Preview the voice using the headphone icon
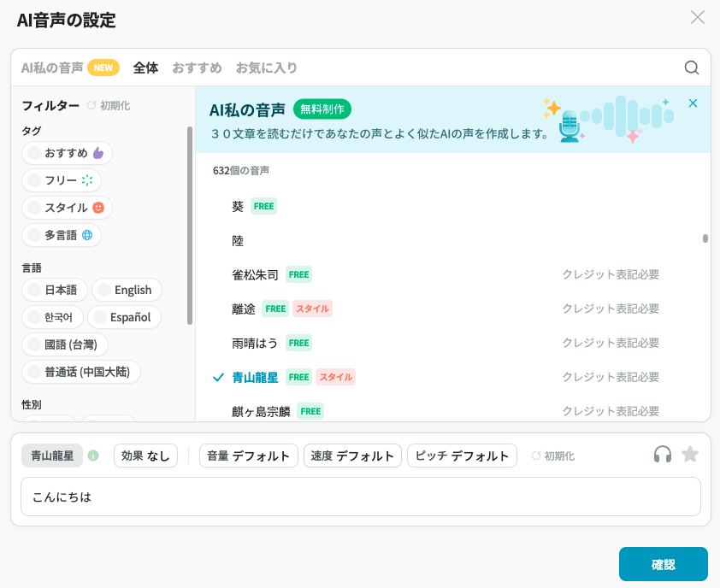The width and height of the screenshot is (720, 588). (662, 456)
